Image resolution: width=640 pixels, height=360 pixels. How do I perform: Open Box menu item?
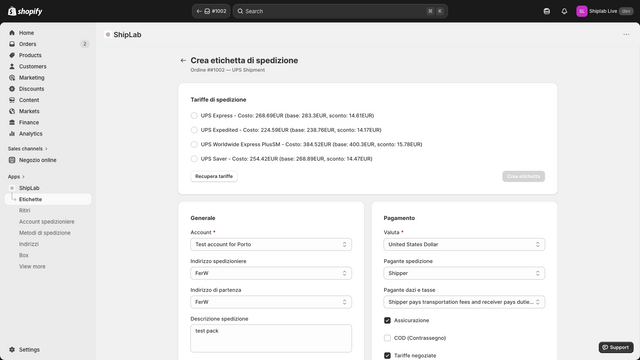(24, 256)
